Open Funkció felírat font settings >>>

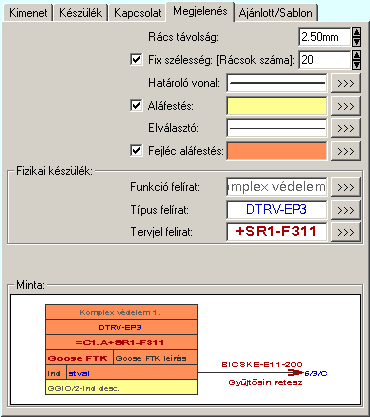tap(346, 187)
